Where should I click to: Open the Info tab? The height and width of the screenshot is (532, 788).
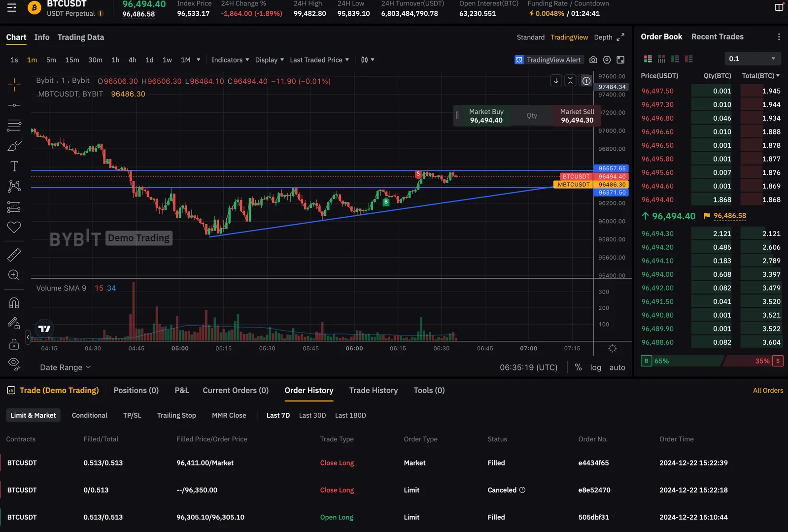[42, 37]
